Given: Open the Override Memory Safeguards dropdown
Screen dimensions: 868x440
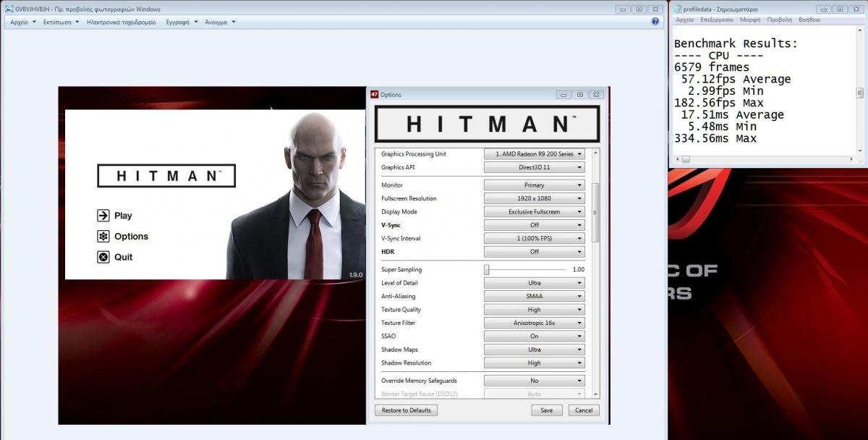Looking at the screenshot, I should click(x=534, y=381).
